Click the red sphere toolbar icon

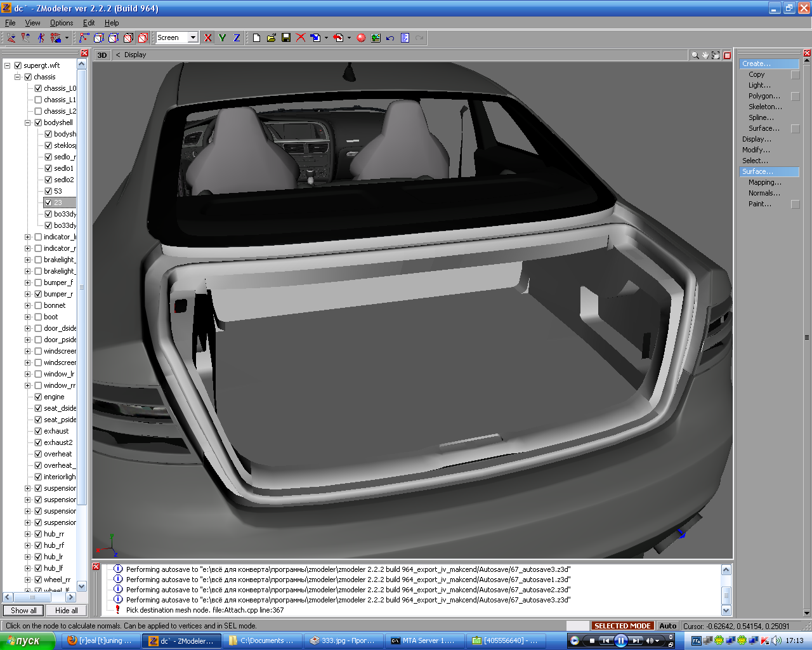[361, 38]
